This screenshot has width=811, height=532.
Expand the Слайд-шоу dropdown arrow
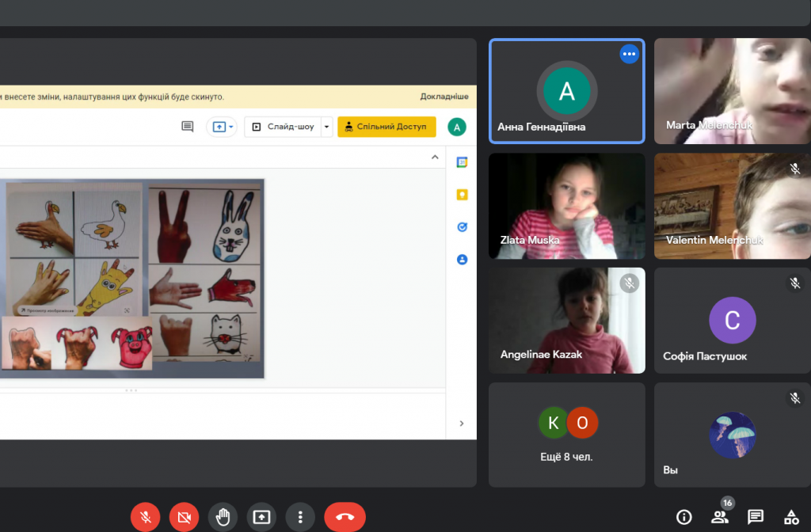pos(326,127)
